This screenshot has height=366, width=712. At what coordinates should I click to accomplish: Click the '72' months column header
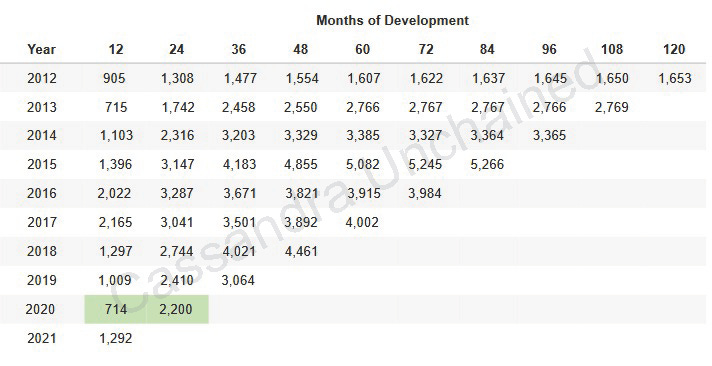[425, 49]
